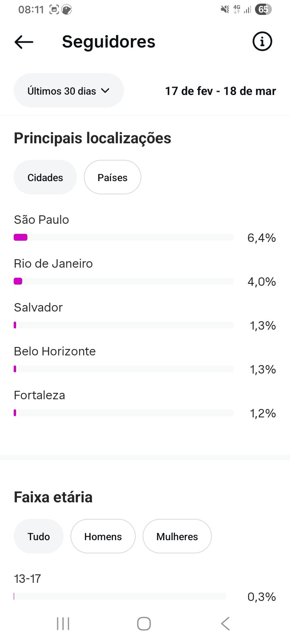Viewport: 290px width, 644px height.
Task: Switch locations to Países
Action: 112,178
